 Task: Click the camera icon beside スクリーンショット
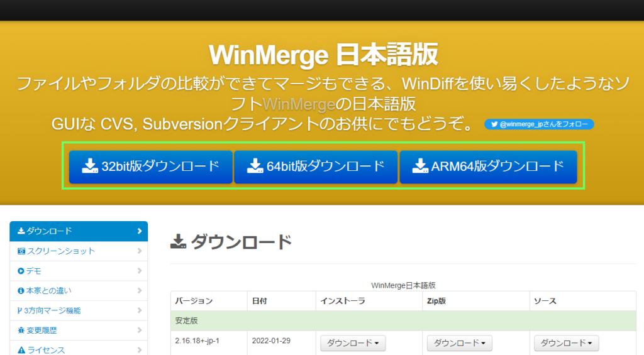[x=21, y=251]
